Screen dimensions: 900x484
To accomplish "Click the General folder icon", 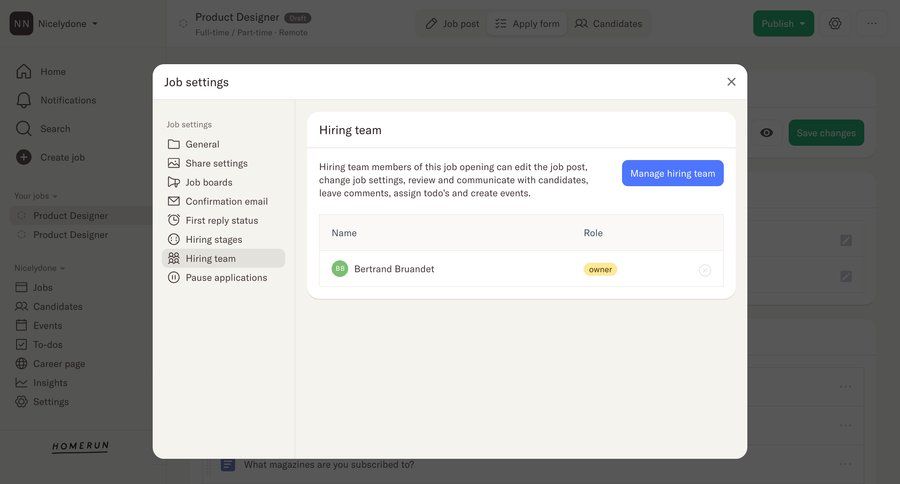I will 173,144.
